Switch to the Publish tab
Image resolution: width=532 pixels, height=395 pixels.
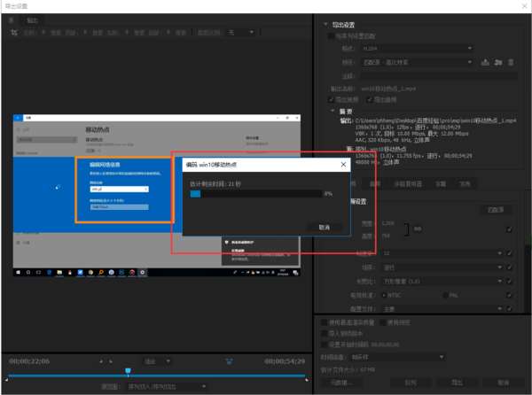[x=465, y=184]
